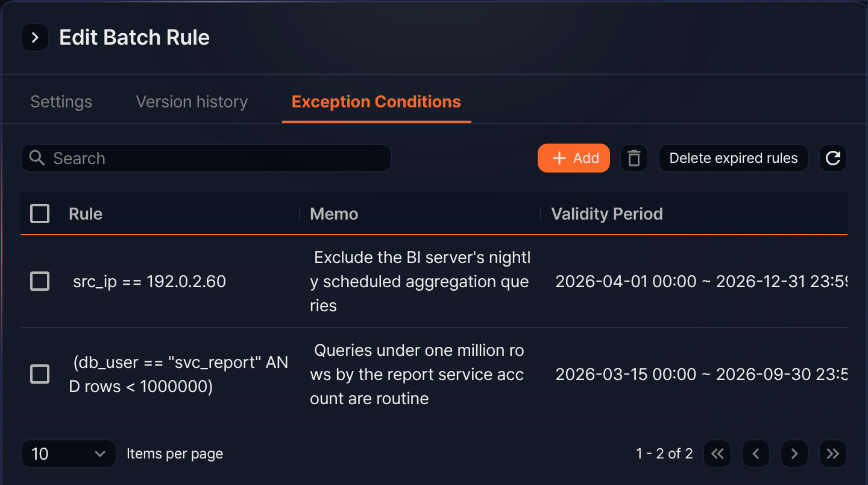Check the src_ip == 192.0.2.60 rule row

(x=40, y=281)
